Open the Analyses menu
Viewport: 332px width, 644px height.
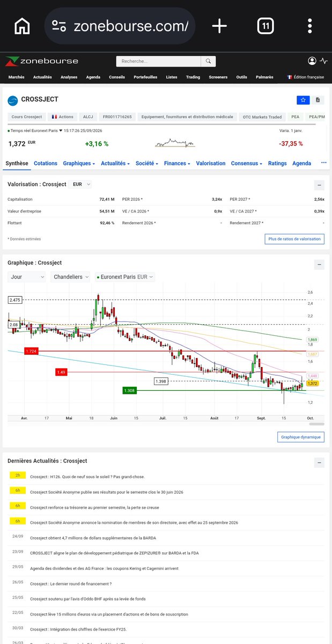click(69, 77)
